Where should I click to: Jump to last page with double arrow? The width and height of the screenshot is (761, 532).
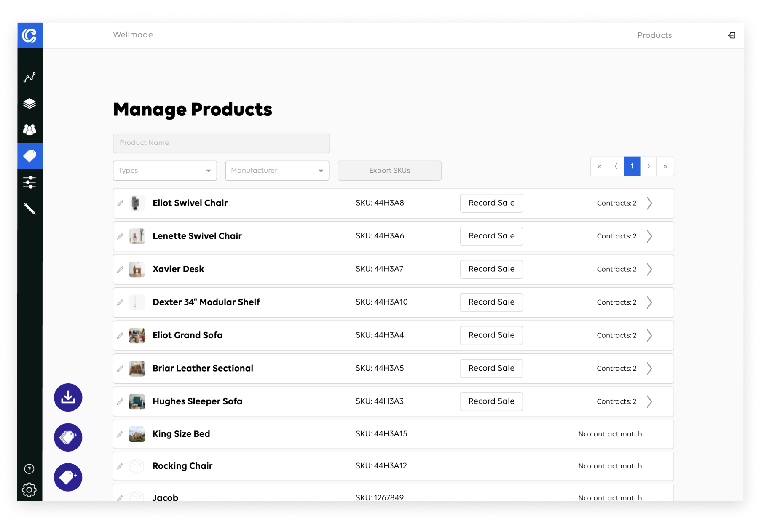tap(665, 166)
